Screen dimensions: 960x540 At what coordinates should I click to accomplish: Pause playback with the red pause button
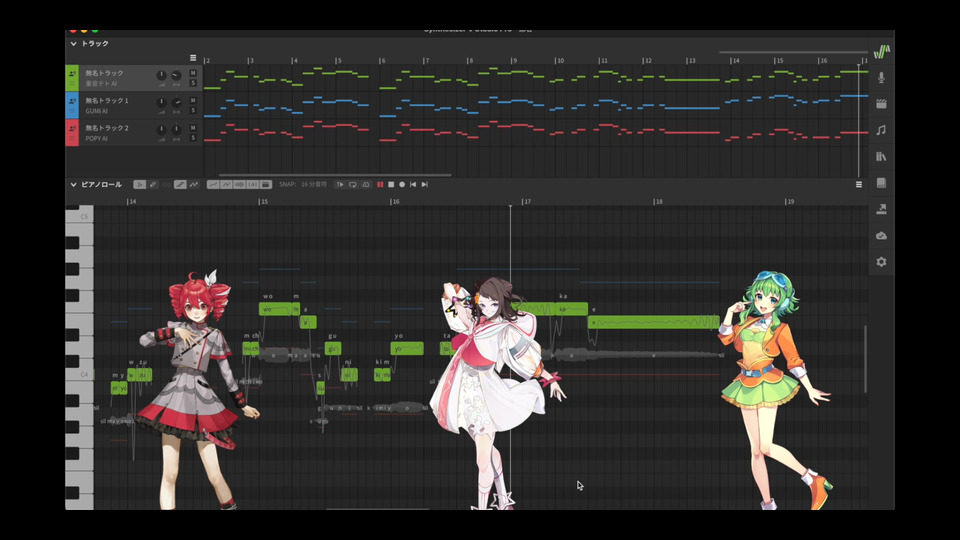coord(380,184)
